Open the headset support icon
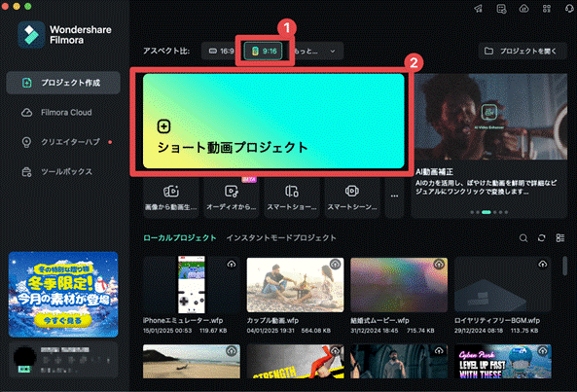The width and height of the screenshot is (577, 392). (x=569, y=9)
